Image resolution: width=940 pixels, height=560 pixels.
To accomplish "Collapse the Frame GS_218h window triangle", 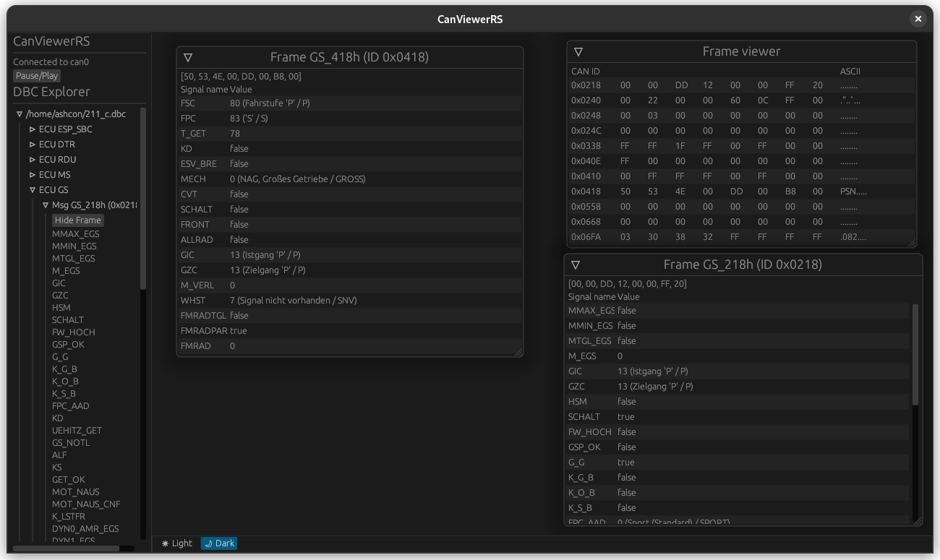I will pos(576,265).
